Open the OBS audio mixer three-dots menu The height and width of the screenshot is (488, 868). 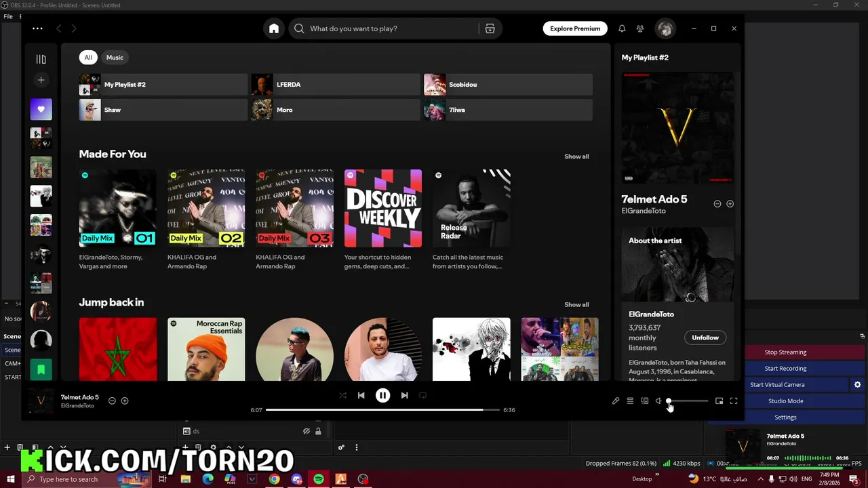(357, 447)
